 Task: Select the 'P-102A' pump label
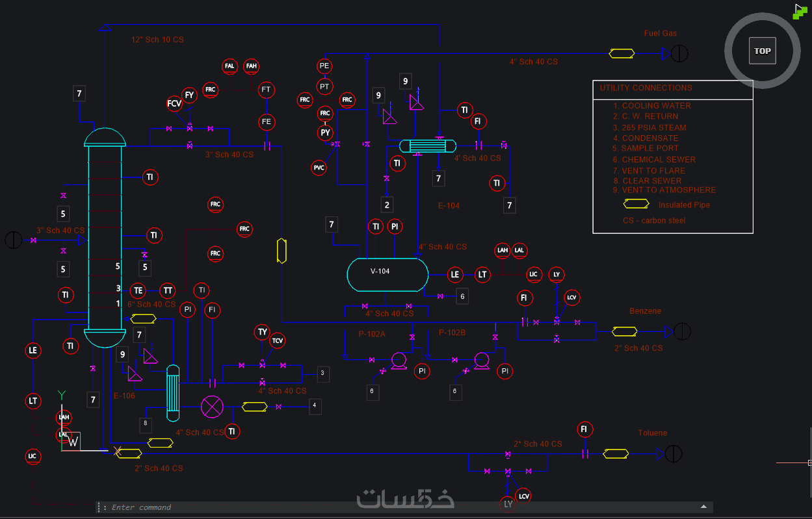point(372,334)
